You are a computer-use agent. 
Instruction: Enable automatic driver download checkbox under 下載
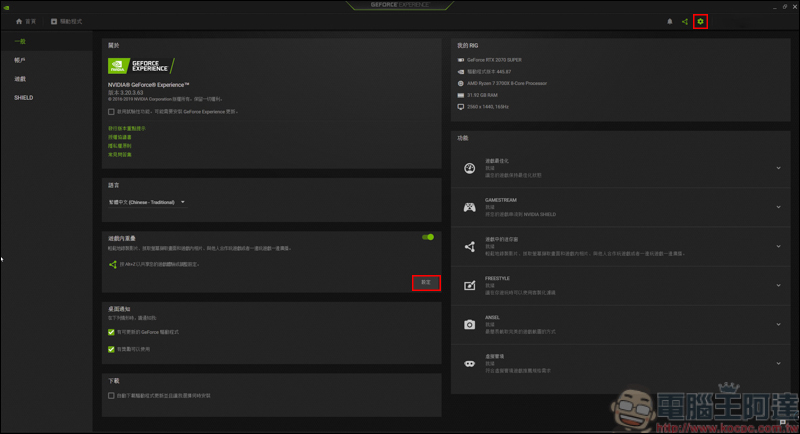coord(111,396)
